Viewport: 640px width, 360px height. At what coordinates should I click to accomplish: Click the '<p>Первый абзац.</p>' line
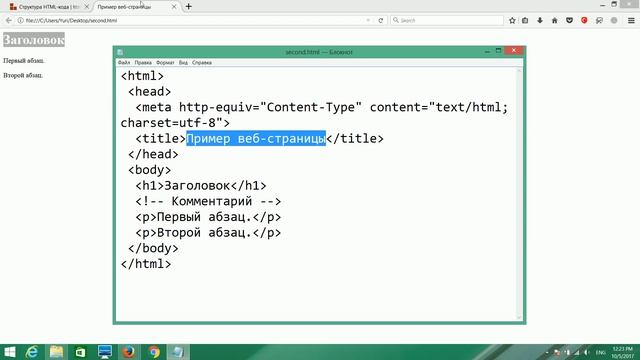(208, 217)
